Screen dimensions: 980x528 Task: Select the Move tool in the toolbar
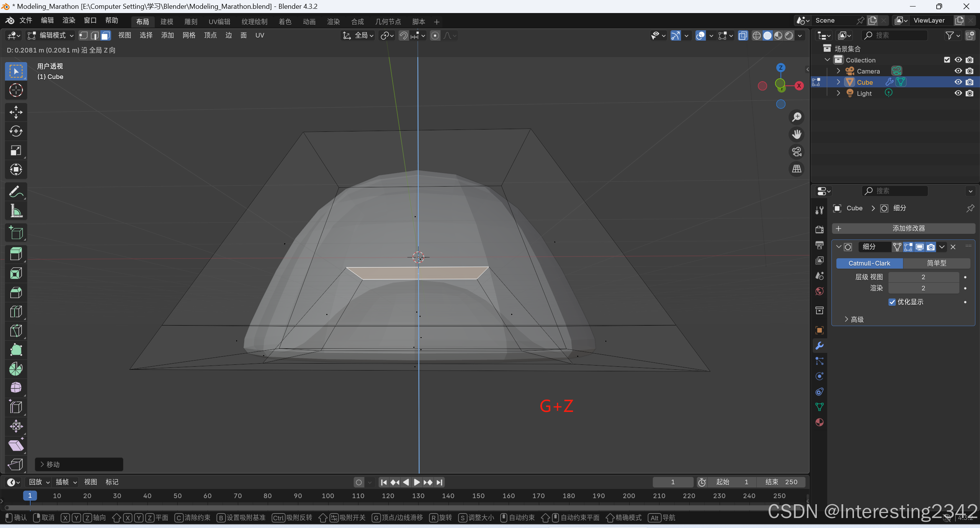16,112
